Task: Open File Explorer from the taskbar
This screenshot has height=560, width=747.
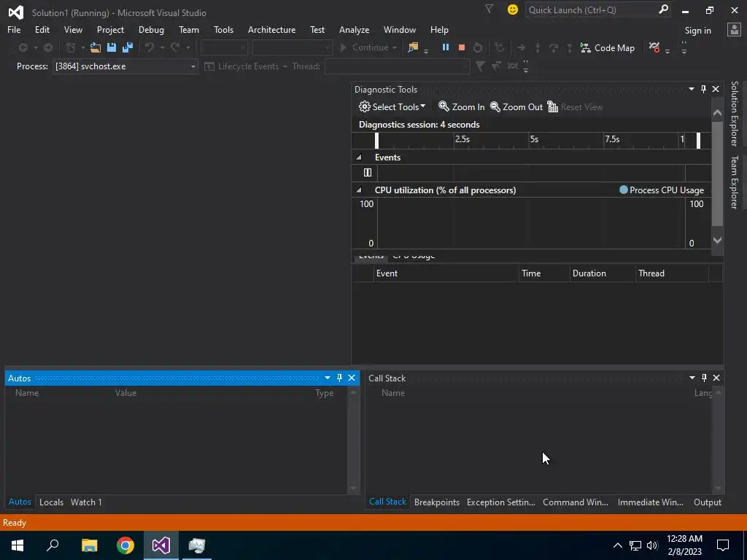Action: (89, 545)
